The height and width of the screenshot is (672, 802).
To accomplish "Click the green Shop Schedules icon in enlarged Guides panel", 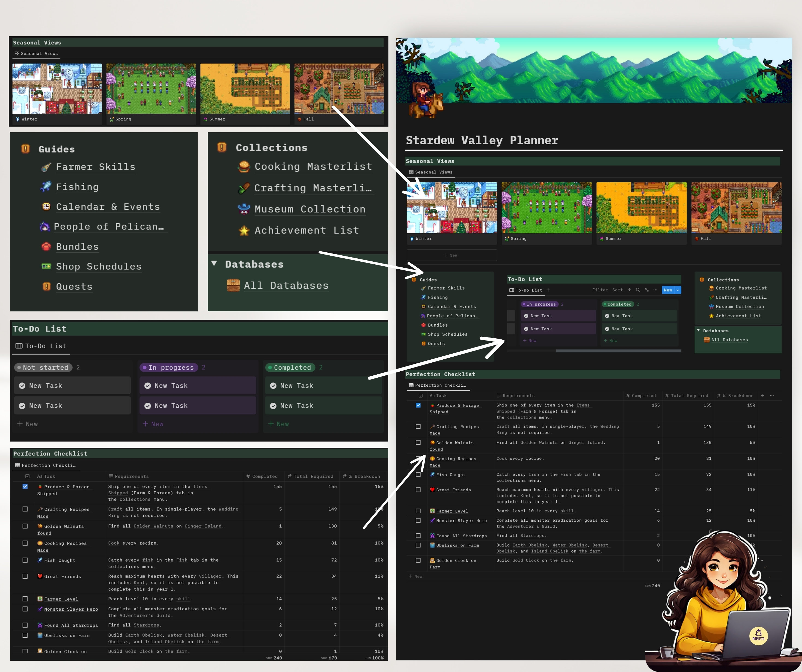I will click(x=46, y=267).
